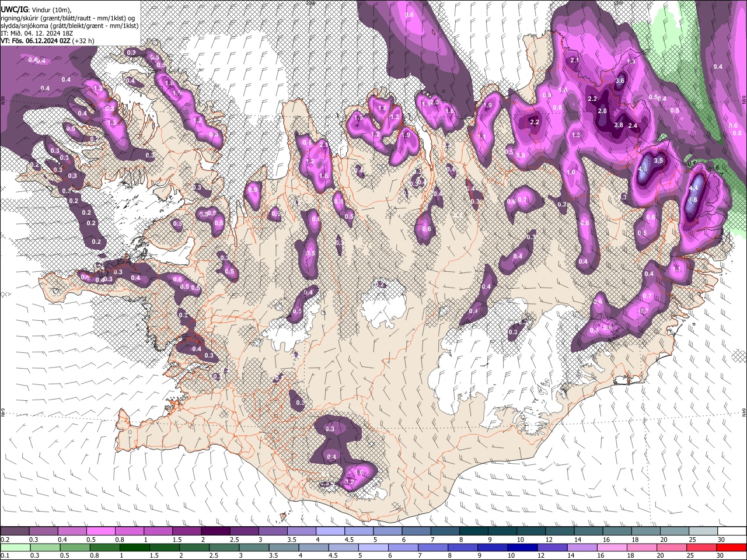Click the deep blue swatch between 10 and 12
747x560 pixels.
point(522,548)
